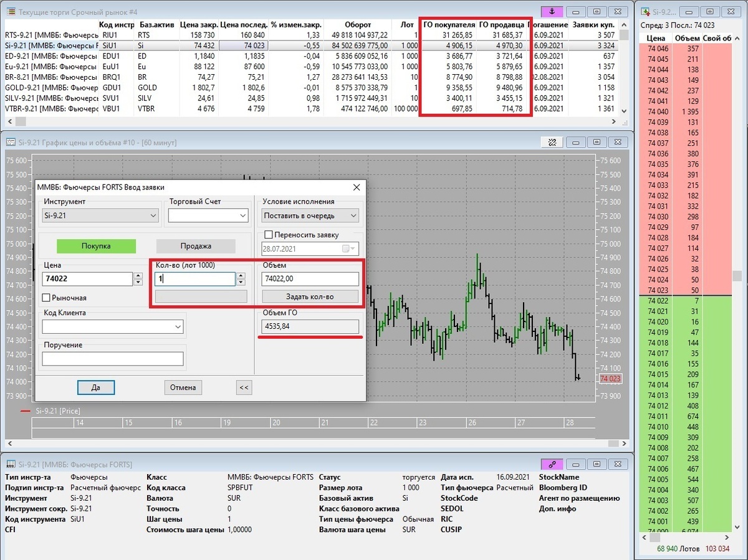Viewport: 748px width, 560px height.
Task: Click the Задать кол-во button
Action: click(310, 297)
